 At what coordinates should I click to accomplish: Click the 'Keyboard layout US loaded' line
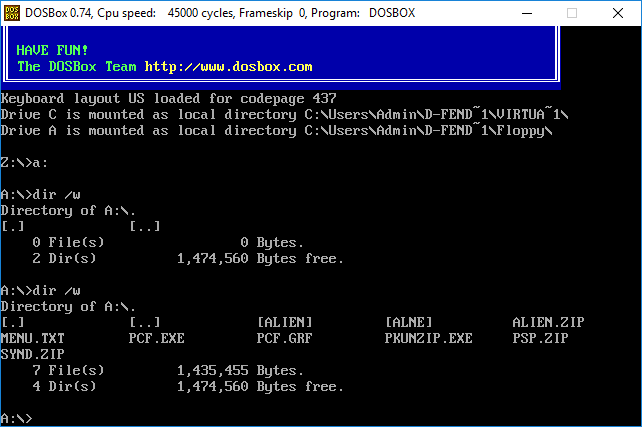(168, 99)
